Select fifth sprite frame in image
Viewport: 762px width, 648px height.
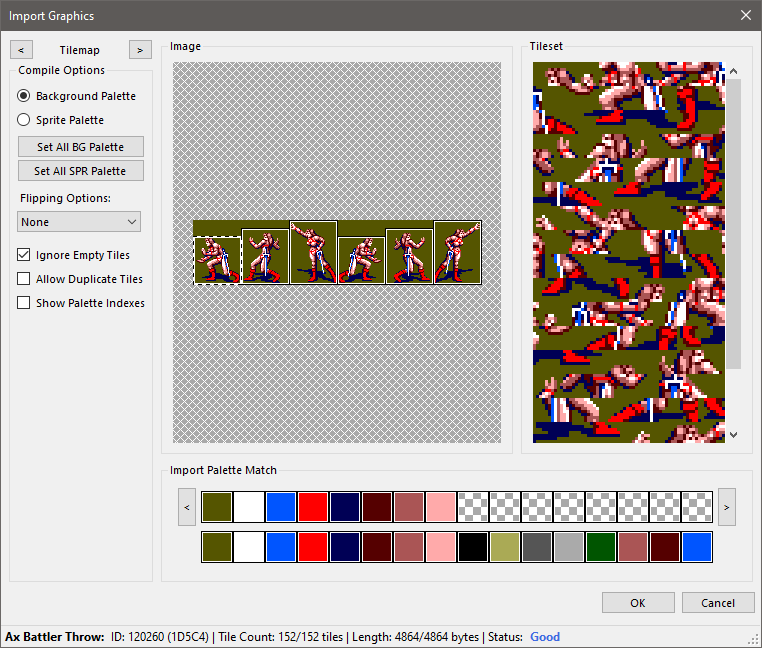tap(409, 256)
